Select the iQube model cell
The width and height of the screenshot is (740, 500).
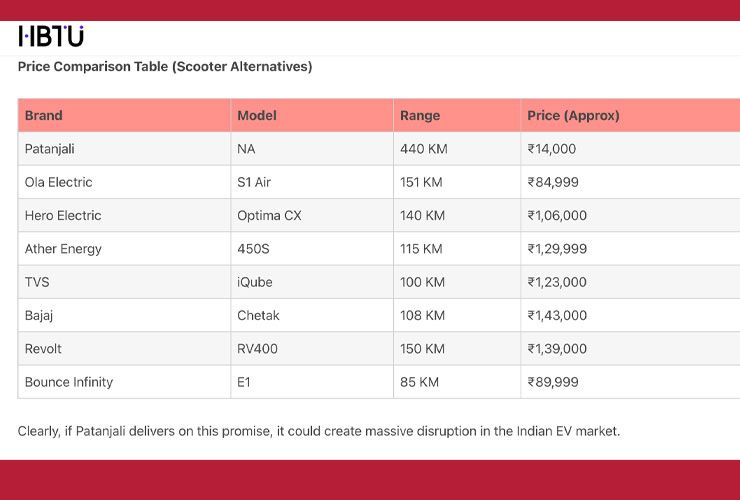coord(312,282)
